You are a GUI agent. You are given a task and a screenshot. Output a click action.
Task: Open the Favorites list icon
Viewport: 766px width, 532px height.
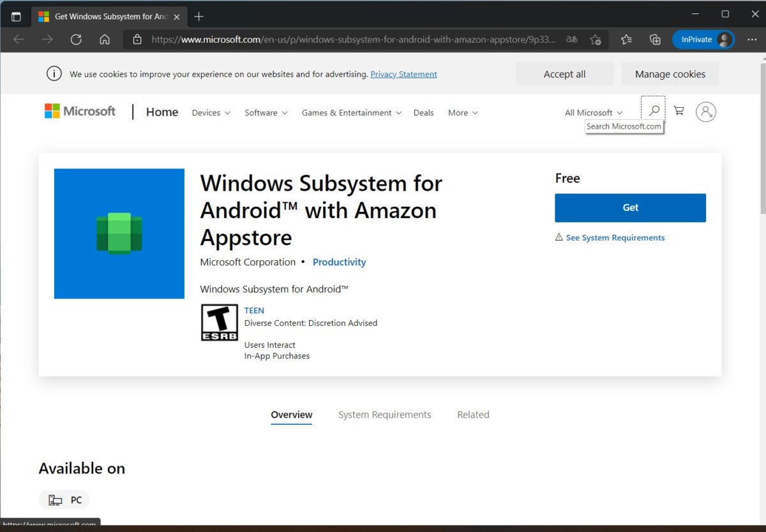[626, 40]
